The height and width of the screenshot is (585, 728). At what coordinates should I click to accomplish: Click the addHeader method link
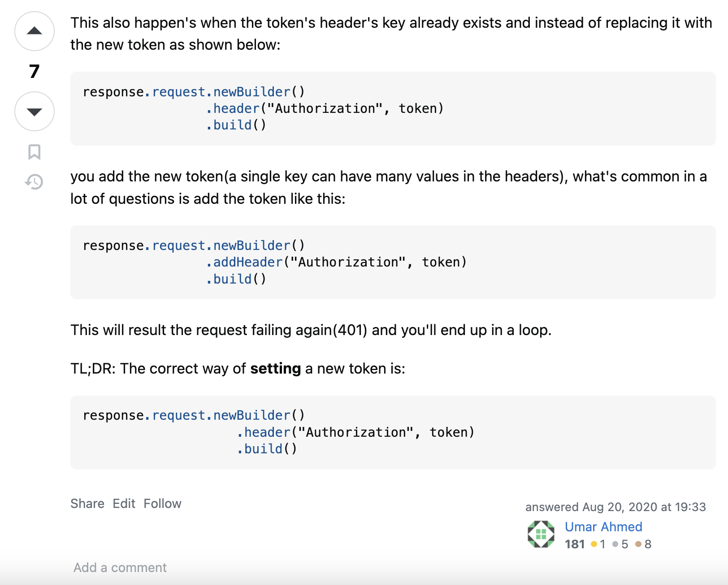coord(247,262)
